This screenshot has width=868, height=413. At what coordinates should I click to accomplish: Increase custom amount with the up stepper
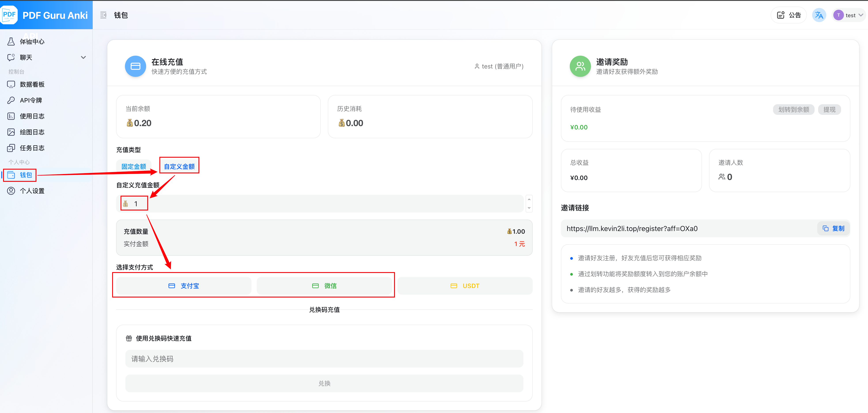tap(529, 200)
